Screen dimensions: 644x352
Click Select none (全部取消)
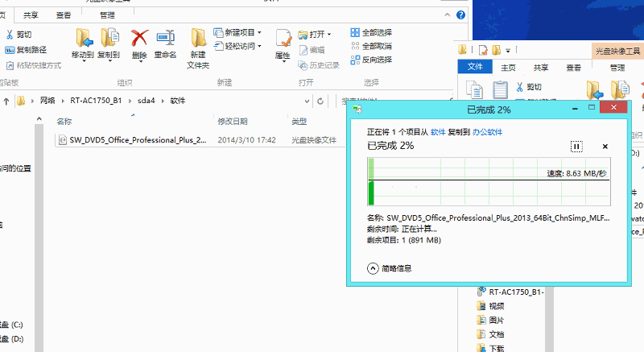371,46
